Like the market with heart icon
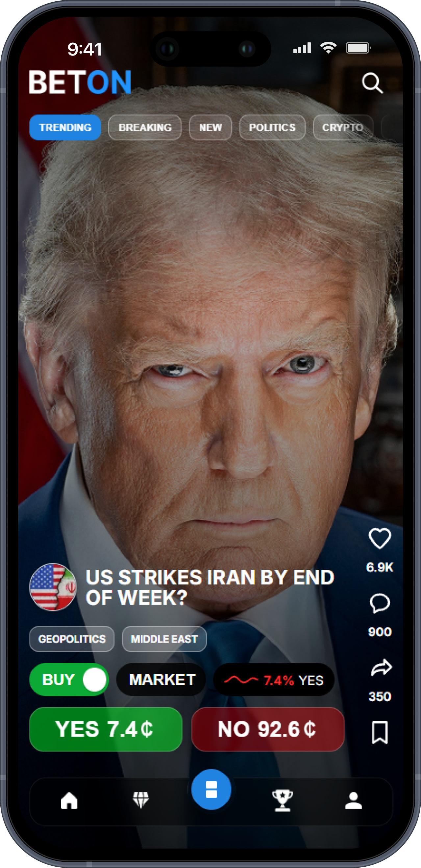This screenshot has width=421, height=868. (380, 539)
